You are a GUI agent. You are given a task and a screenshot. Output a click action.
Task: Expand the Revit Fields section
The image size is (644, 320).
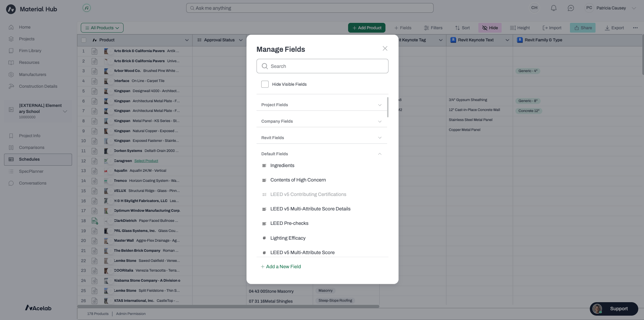click(322, 138)
